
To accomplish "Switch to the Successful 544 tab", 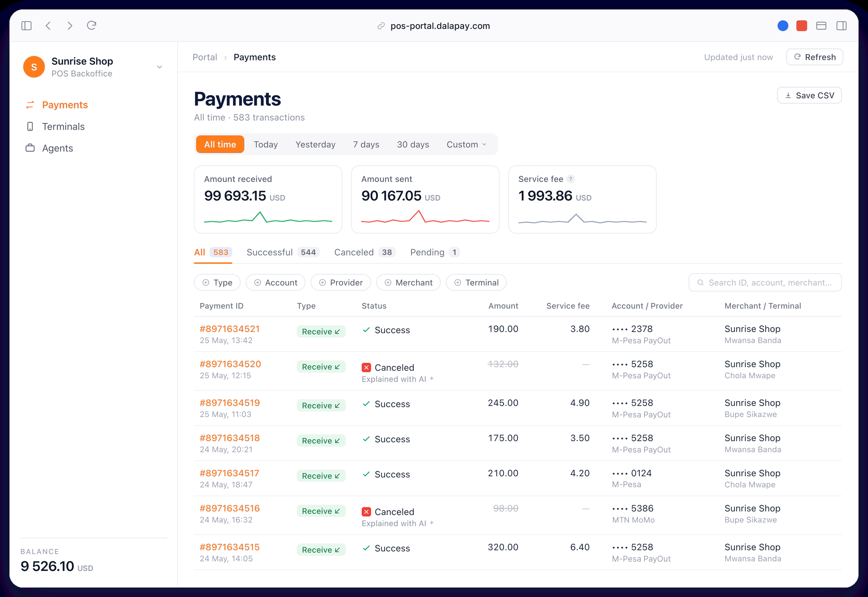I will point(283,252).
